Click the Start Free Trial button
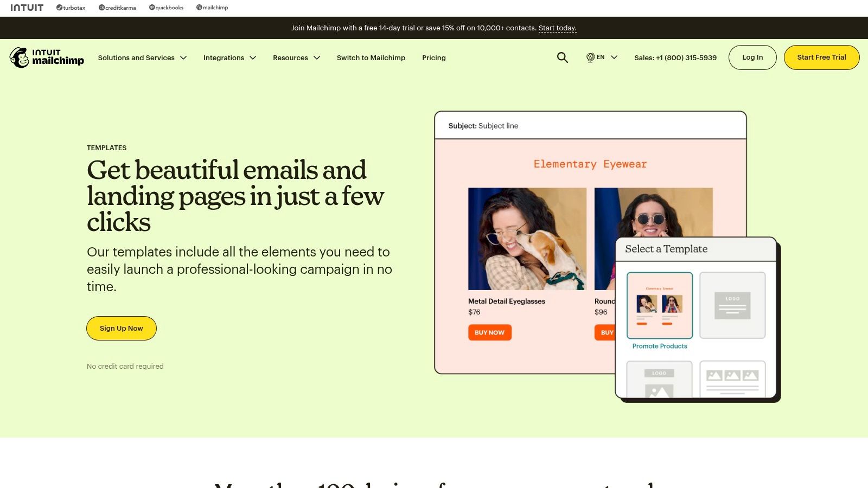 (821, 57)
